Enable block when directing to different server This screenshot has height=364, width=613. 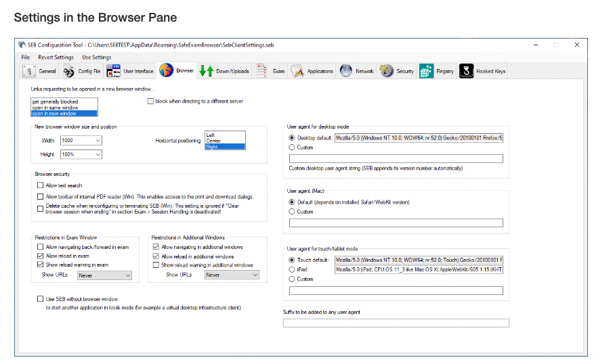click(x=150, y=101)
